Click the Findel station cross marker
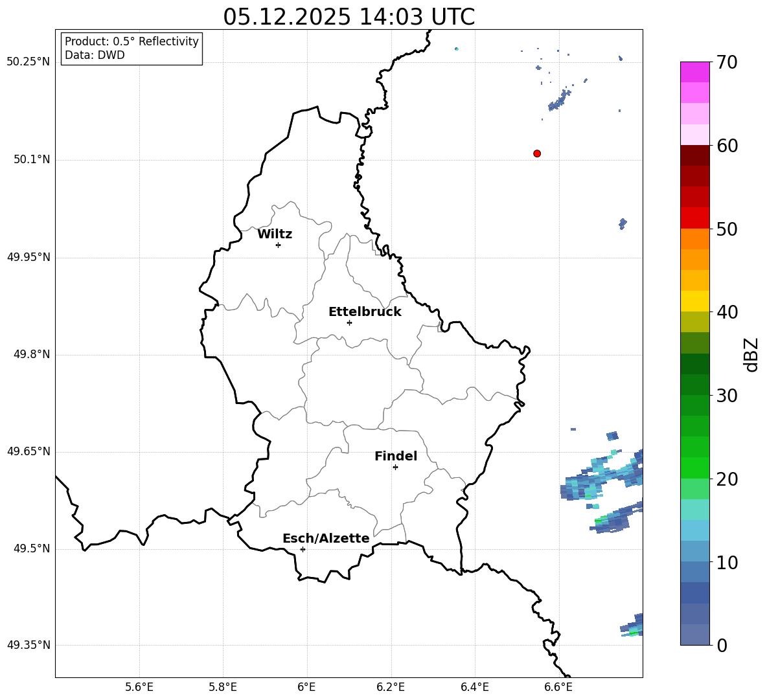The width and height of the screenshot is (767, 700). [x=395, y=468]
